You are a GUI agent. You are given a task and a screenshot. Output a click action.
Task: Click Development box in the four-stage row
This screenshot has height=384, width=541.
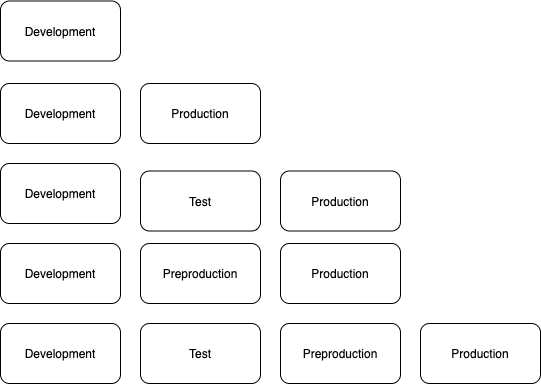[60, 354]
